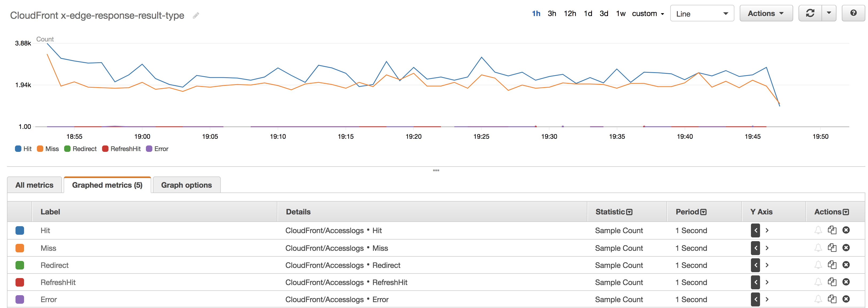Click the refresh graph icon
868x308 pixels.
pyautogui.click(x=810, y=13)
